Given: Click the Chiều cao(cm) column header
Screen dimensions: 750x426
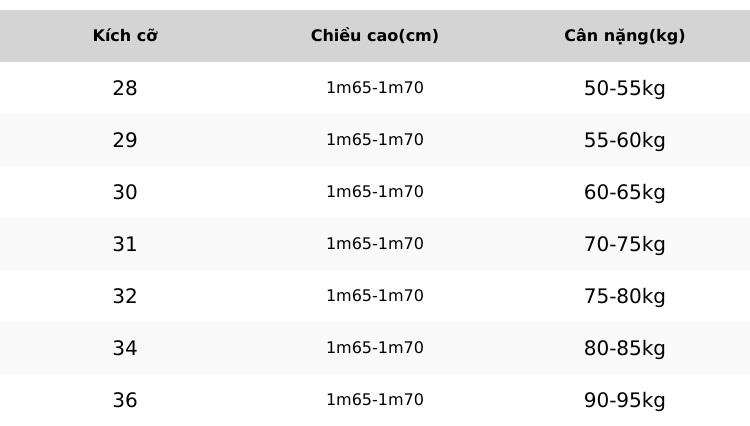Looking at the screenshot, I should (x=375, y=35).
